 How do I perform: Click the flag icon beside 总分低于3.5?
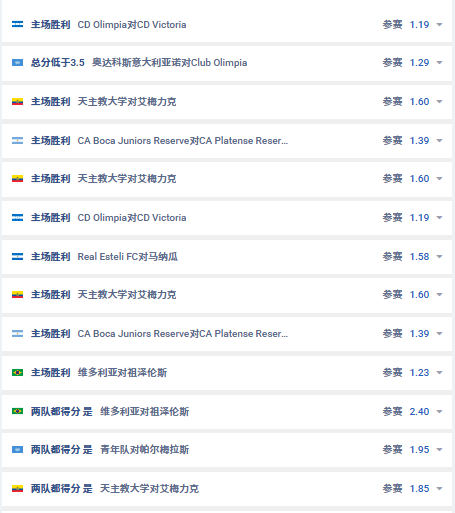point(17,63)
